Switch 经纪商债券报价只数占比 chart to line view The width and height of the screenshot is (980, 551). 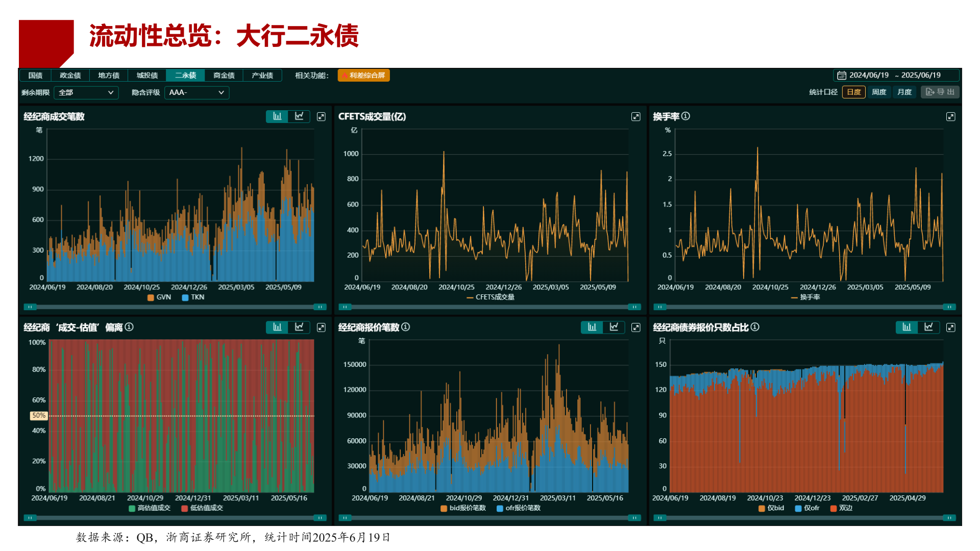[928, 327]
